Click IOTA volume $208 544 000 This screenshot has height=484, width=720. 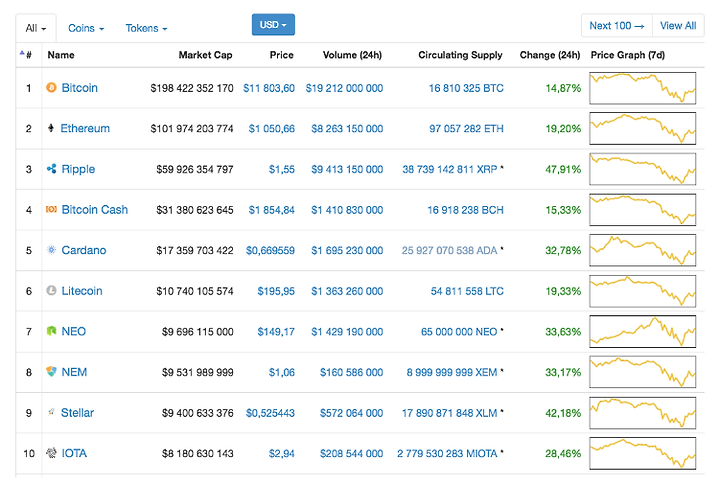[351, 454]
